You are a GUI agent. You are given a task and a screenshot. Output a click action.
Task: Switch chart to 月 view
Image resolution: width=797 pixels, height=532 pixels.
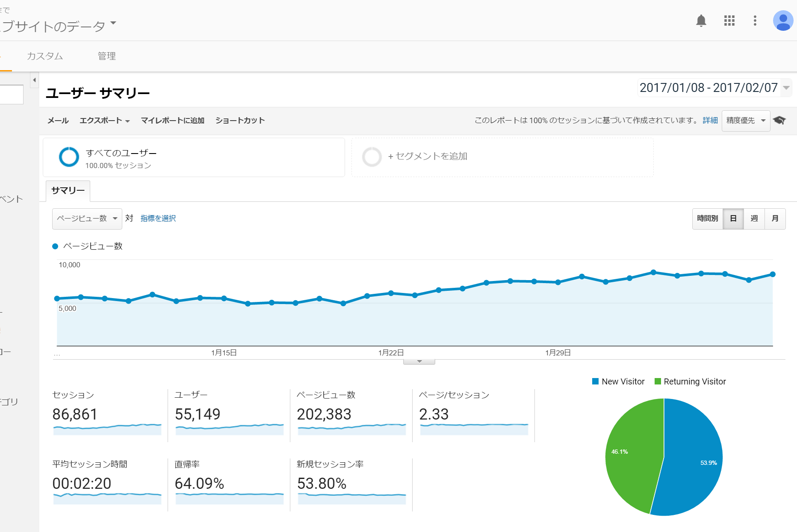click(775, 219)
